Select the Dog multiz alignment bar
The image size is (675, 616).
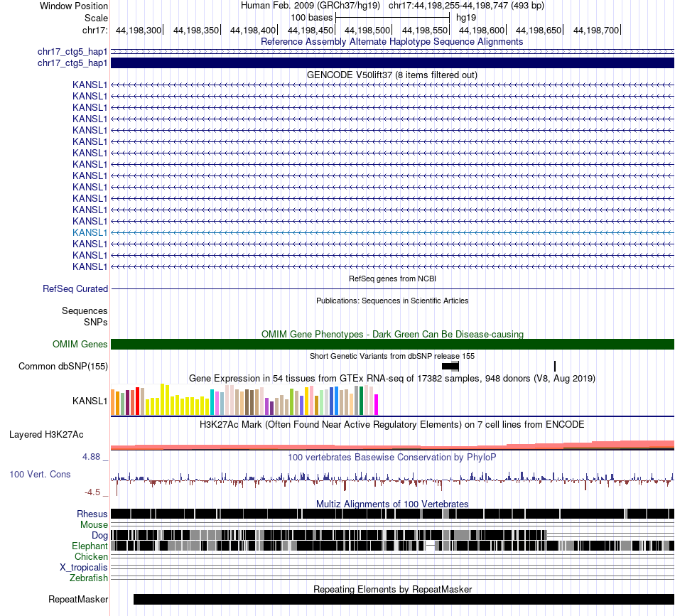[329, 535]
